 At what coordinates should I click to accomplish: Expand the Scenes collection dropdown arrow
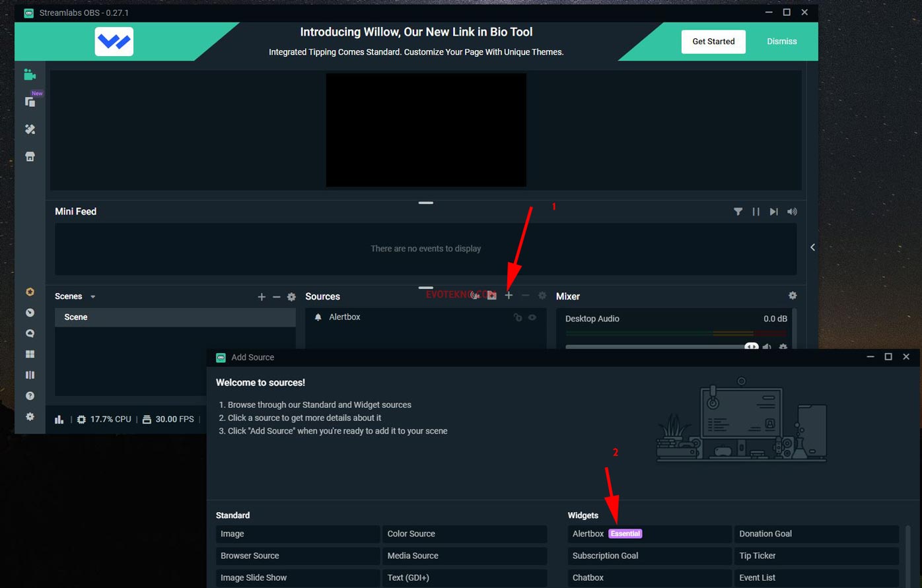tap(92, 297)
